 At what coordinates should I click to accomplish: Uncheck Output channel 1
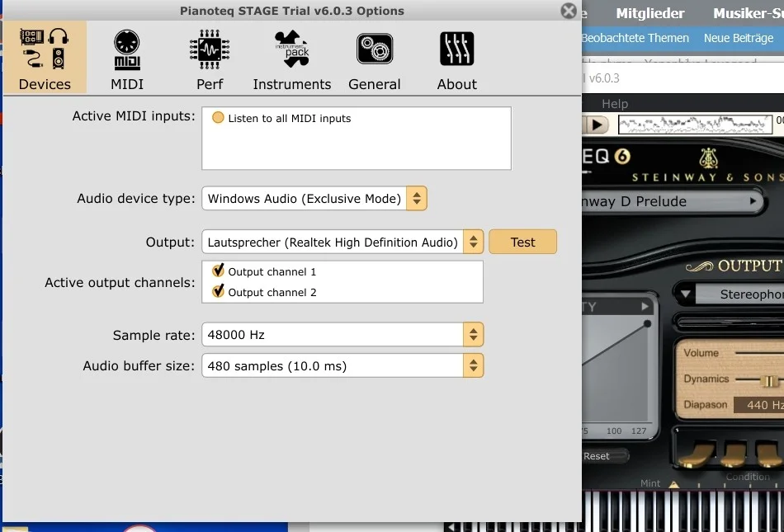219,271
